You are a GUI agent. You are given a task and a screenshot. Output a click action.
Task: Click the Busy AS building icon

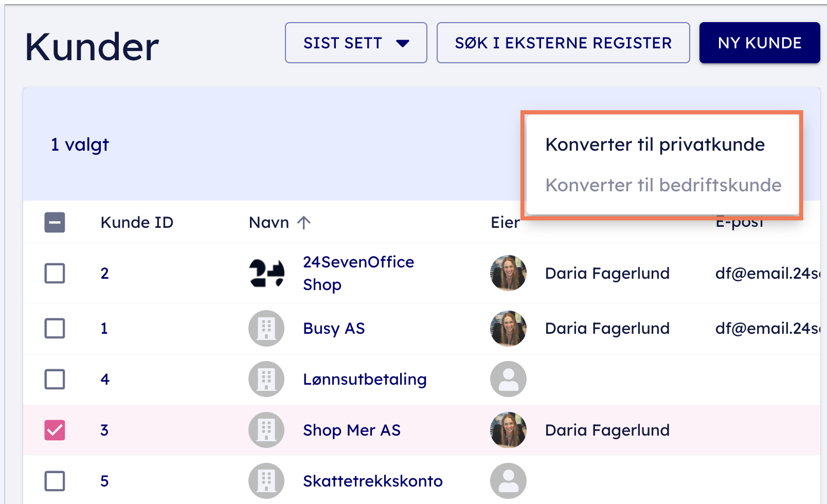tap(266, 328)
